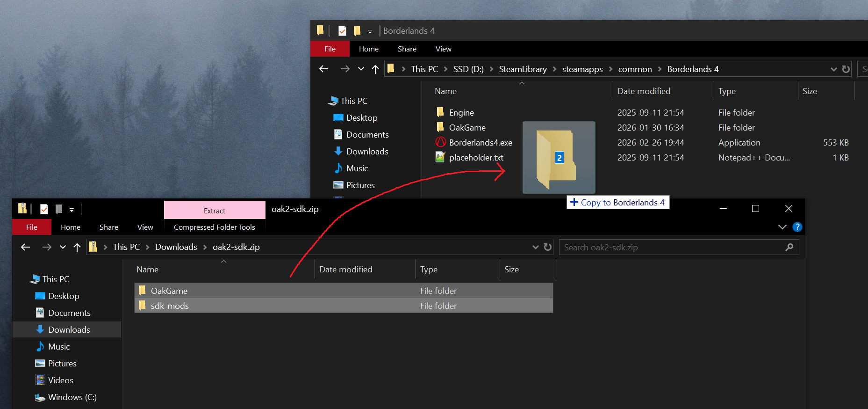Expand chevron after SteamLibrary in address bar
Image resolution: width=868 pixels, height=409 pixels.
(x=554, y=69)
